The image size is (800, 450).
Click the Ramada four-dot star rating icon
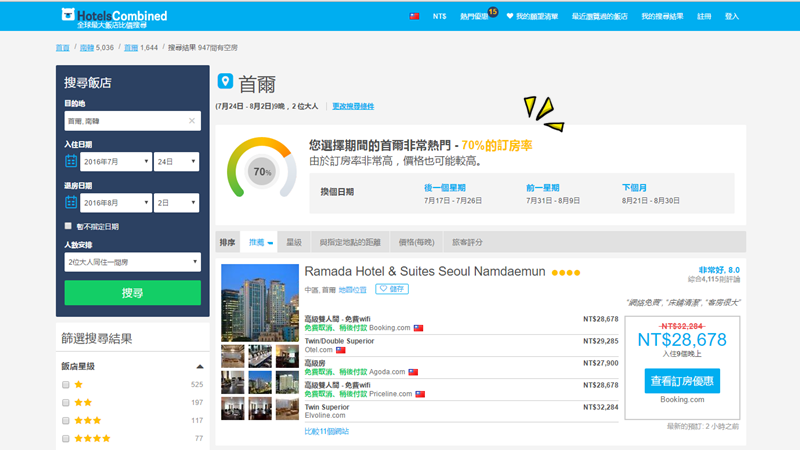[566, 273]
